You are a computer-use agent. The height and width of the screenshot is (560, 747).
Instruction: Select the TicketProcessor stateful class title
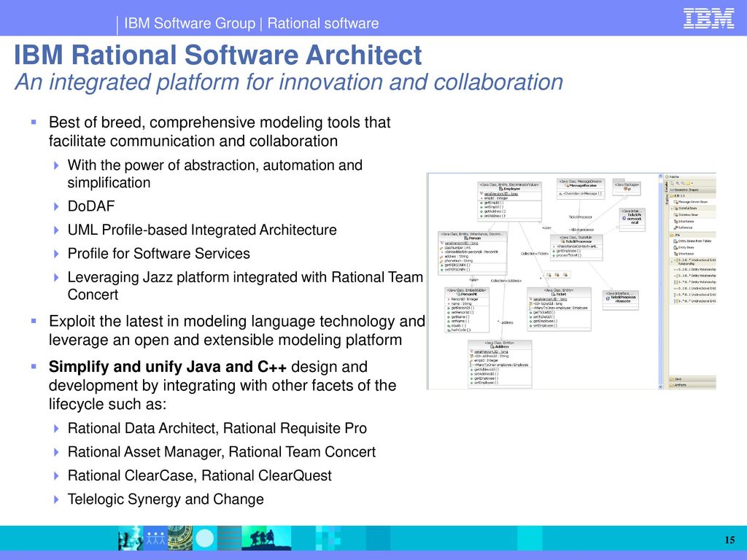[x=578, y=241]
